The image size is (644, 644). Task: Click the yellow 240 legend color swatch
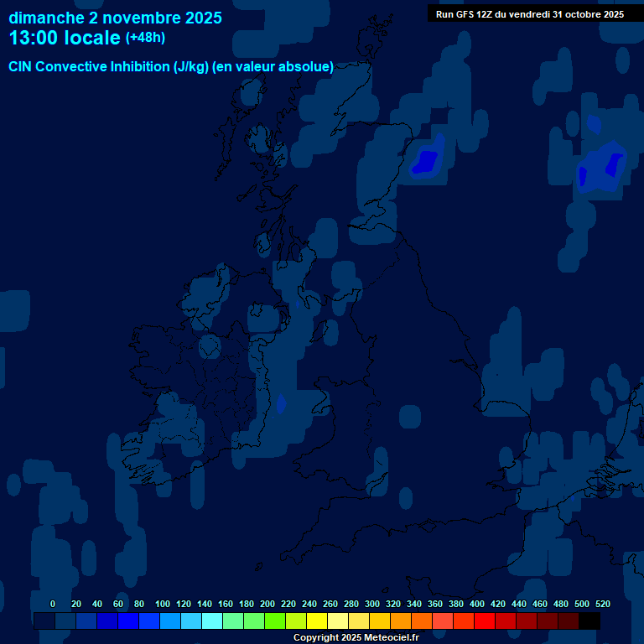click(x=317, y=621)
